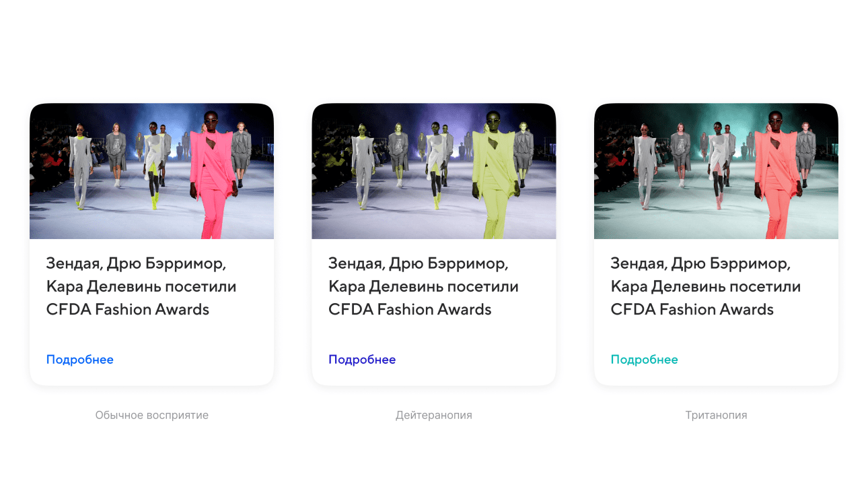Click the headline text in the Тританопия card

(x=705, y=286)
